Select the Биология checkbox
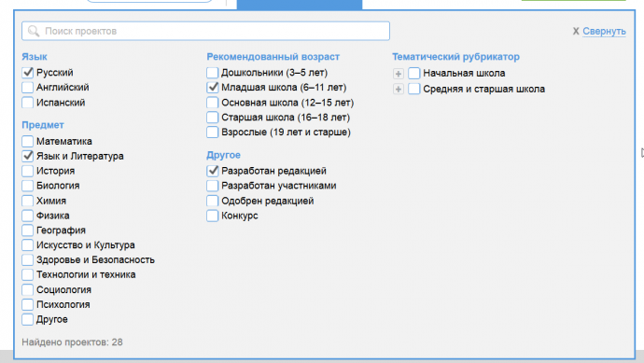The height and width of the screenshot is (363, 644). 27,186
